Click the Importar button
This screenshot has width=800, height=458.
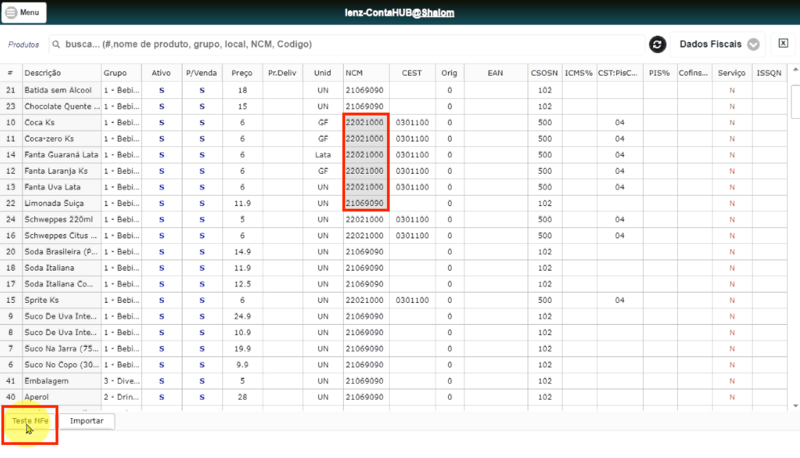pyautogui.click(x=87, y=421)
